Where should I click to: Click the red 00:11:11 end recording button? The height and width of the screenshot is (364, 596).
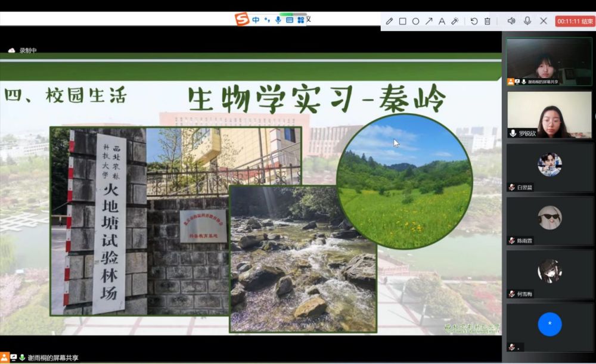point(575,21)
